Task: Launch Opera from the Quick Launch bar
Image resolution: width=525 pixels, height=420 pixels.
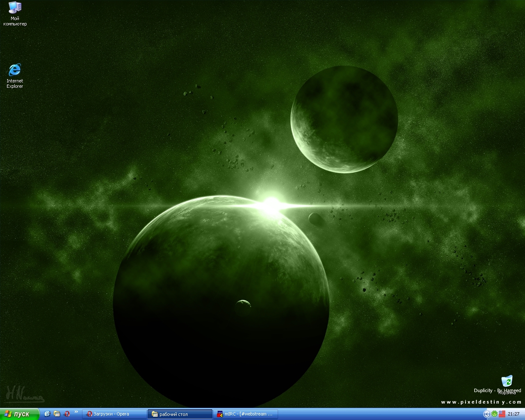Action: coord(67,414)
